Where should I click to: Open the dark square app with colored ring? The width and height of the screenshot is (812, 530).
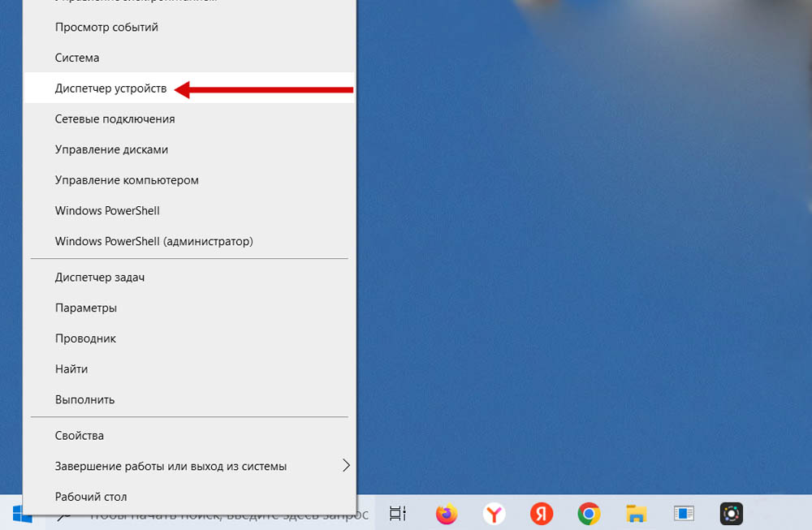pos(732,514)
